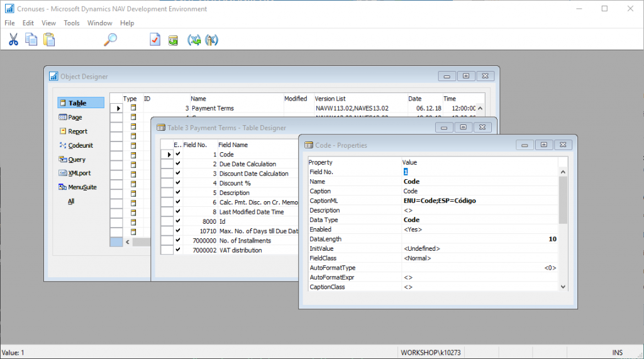Toggle Enabled checkmark for Code field

coord(177,154)
